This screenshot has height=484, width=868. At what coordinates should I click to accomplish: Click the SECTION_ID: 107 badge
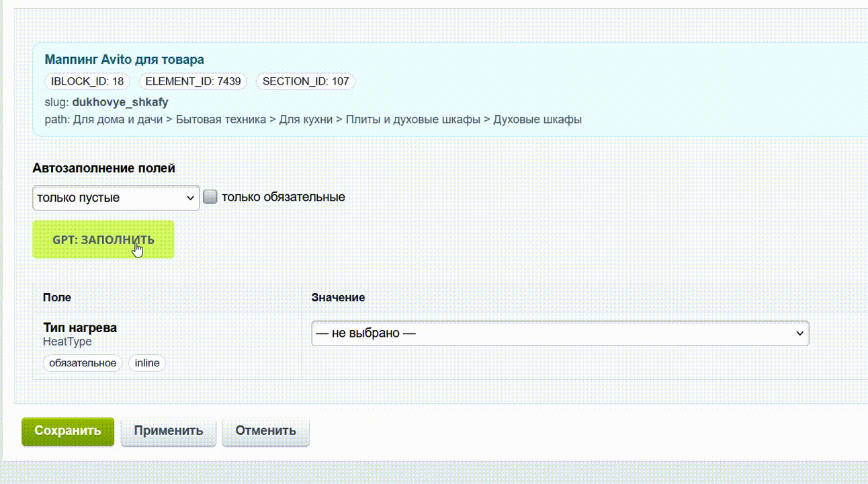(305, 81)
